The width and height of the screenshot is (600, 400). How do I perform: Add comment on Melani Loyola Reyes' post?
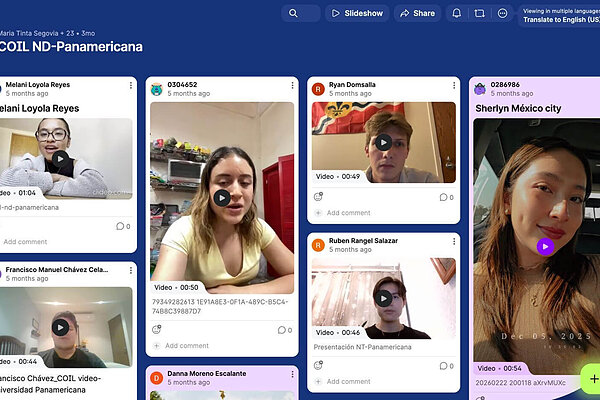click(25, 242)
